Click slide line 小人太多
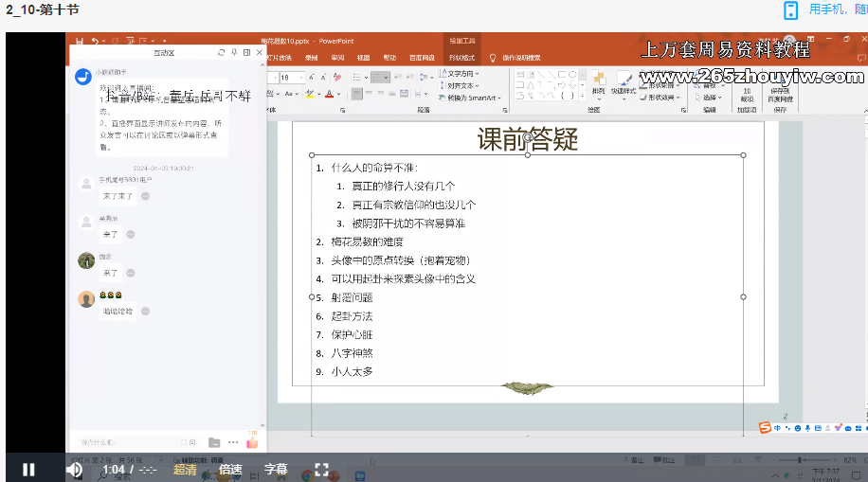Viewport: 868px width, 482px height. 353,372
